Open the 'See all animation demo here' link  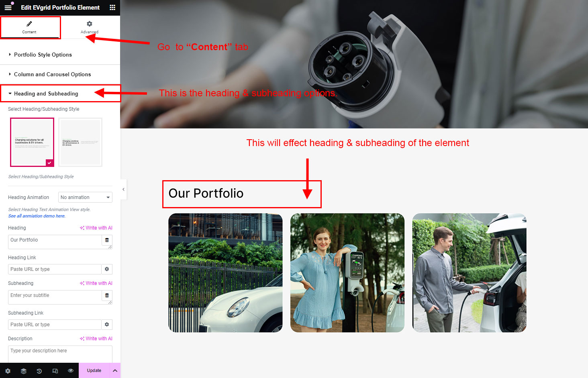pos(37,216)
